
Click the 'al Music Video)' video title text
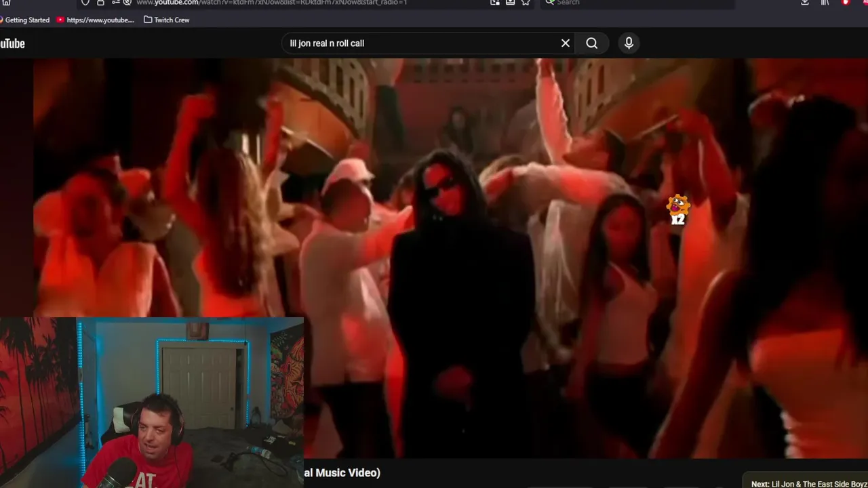pyautogui.click(x=342, y=473)
